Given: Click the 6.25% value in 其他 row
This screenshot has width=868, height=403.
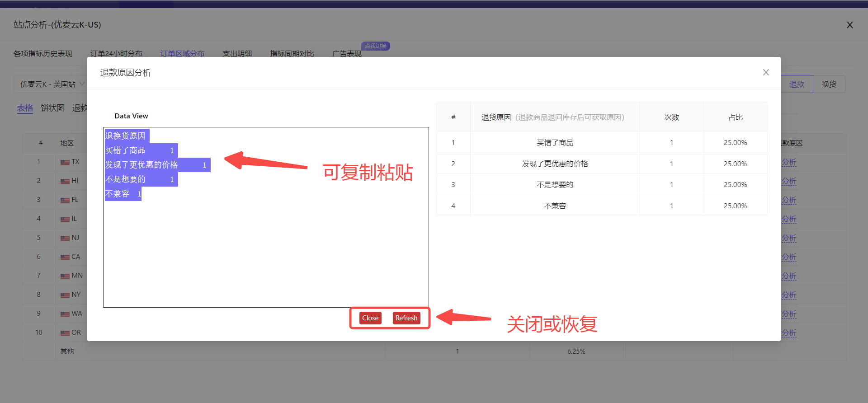Looking at the screenshot, I should coord(576,351).
